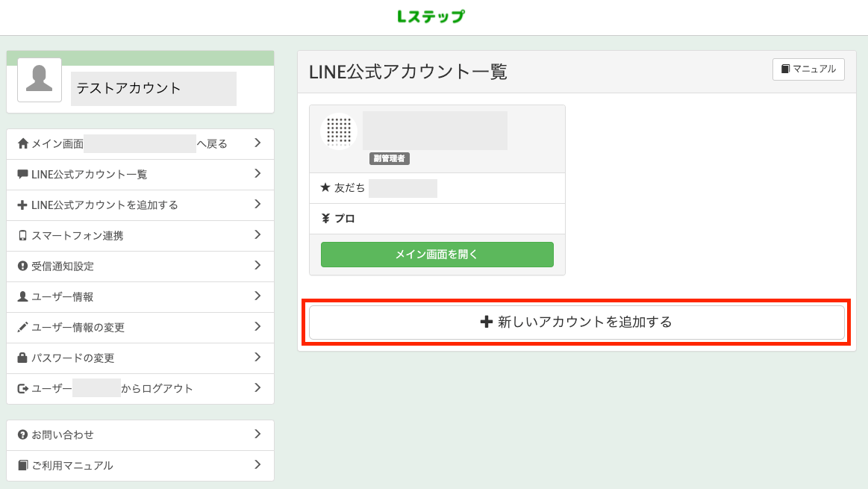
Task: Go back via メイン画面へ戻る menu item
Action: pos(140,144)
